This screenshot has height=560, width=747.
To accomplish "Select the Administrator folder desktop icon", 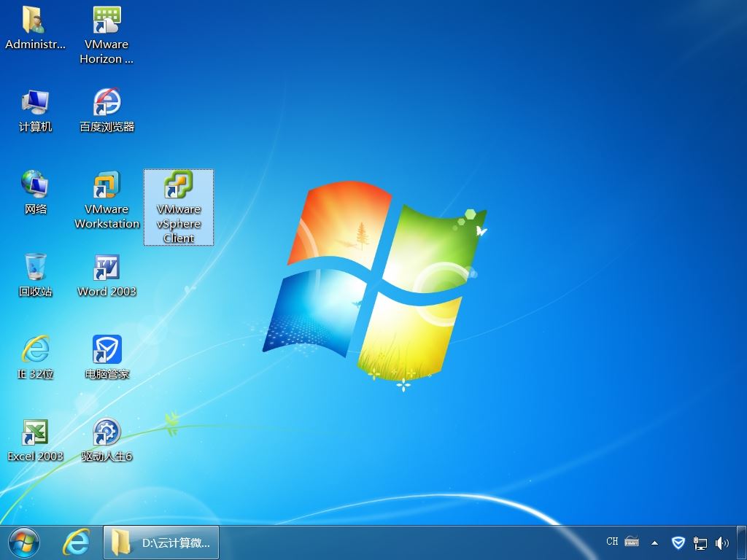I will (x=35, y=28).
